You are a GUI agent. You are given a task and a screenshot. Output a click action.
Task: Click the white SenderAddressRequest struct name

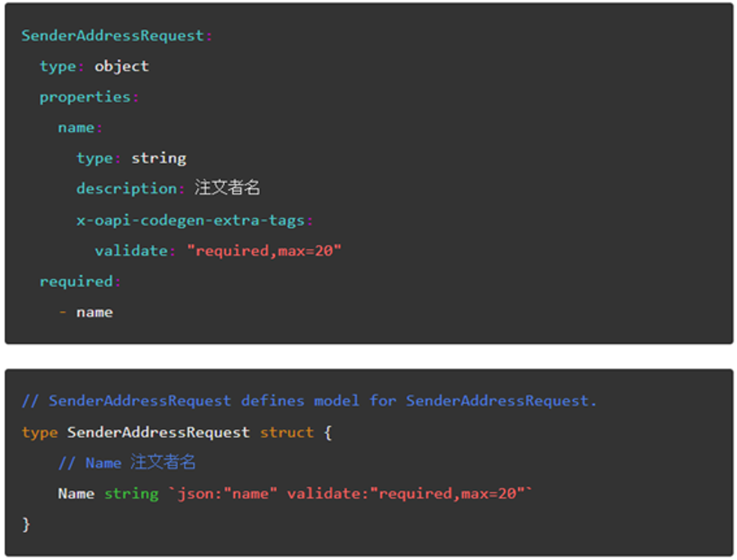158,433
